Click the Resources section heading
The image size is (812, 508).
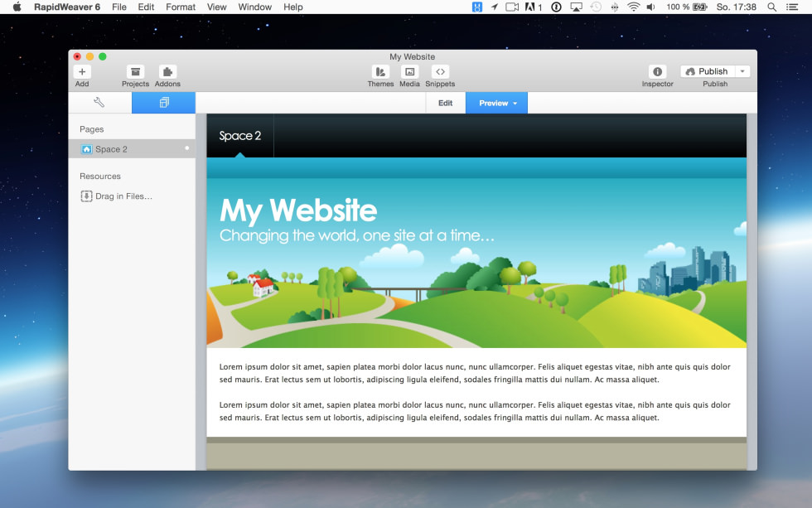[100, 176]
